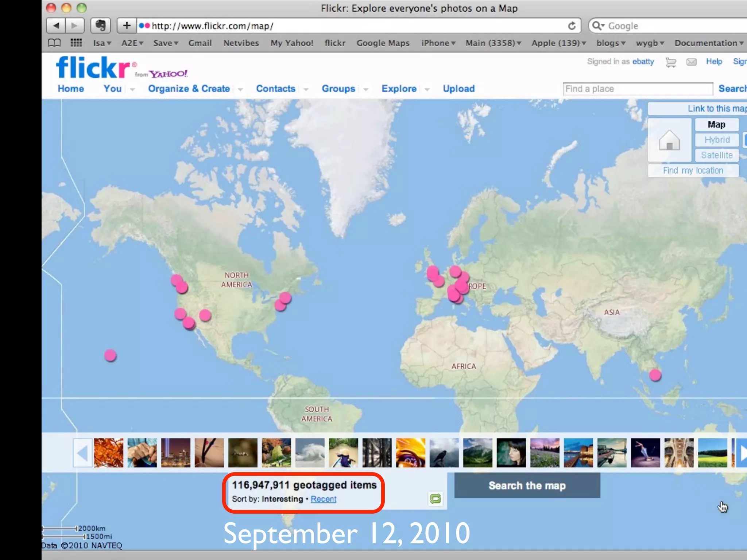
Task: Click the green refresh results icon
Action: click(x=435, y=499)
